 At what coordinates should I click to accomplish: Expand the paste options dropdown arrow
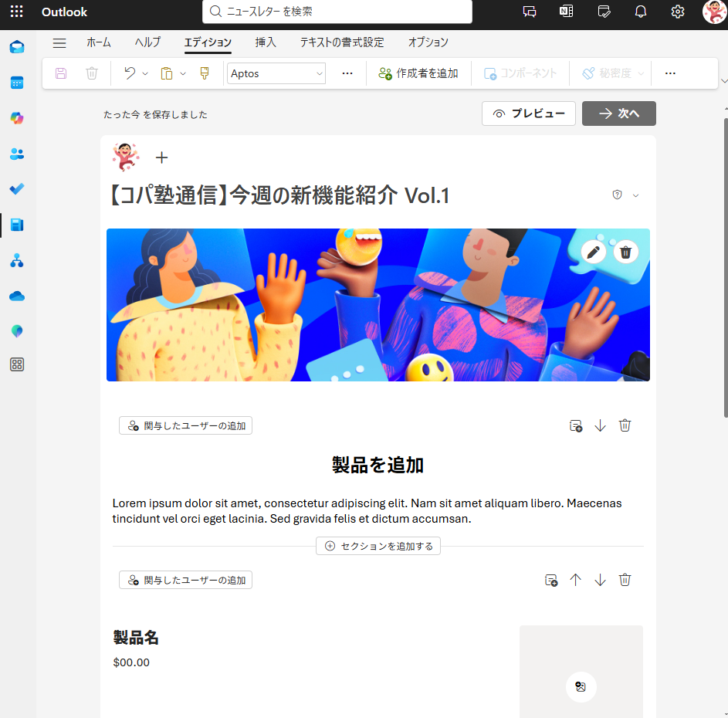click(183, 73)
